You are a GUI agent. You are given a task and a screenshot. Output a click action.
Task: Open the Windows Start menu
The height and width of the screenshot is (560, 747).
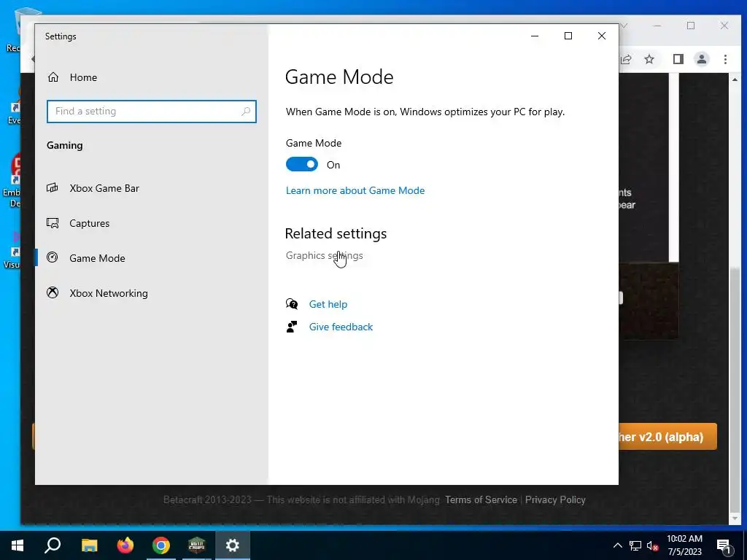click(18, 545)
